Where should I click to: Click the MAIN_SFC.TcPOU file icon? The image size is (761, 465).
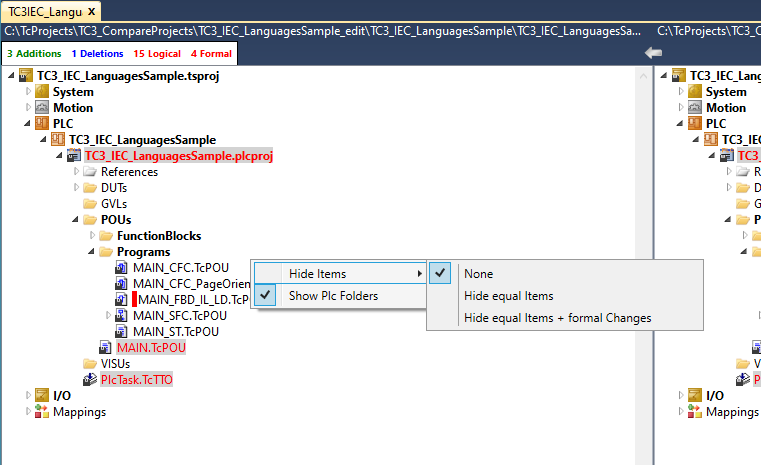121,316
